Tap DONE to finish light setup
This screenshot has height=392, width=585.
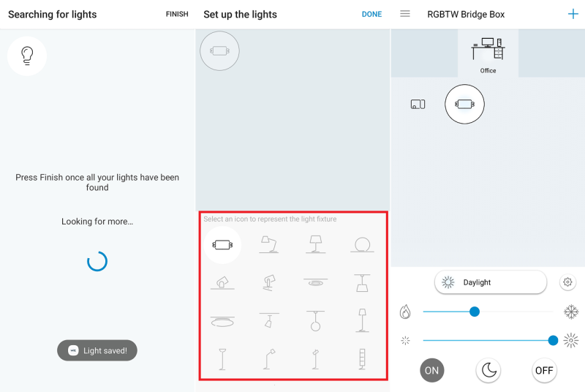(371, 14)
